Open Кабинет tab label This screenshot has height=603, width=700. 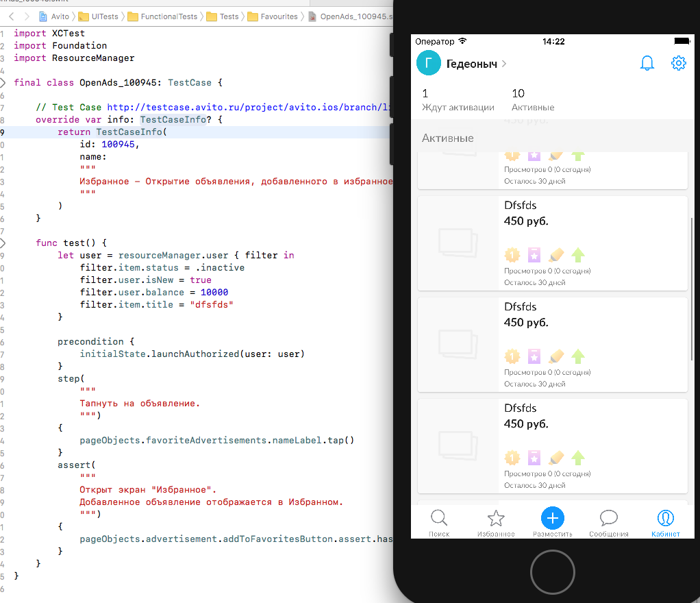point(665,534)
